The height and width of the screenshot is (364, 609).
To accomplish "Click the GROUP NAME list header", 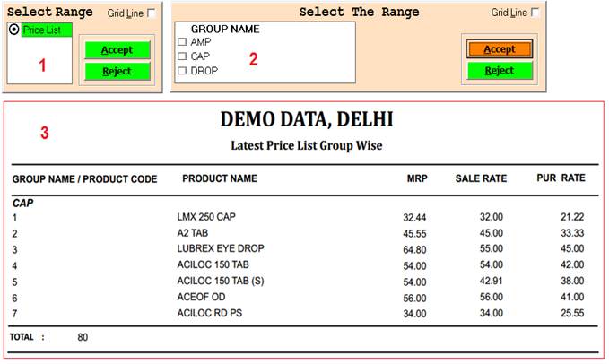I will [x=225, y=29].
